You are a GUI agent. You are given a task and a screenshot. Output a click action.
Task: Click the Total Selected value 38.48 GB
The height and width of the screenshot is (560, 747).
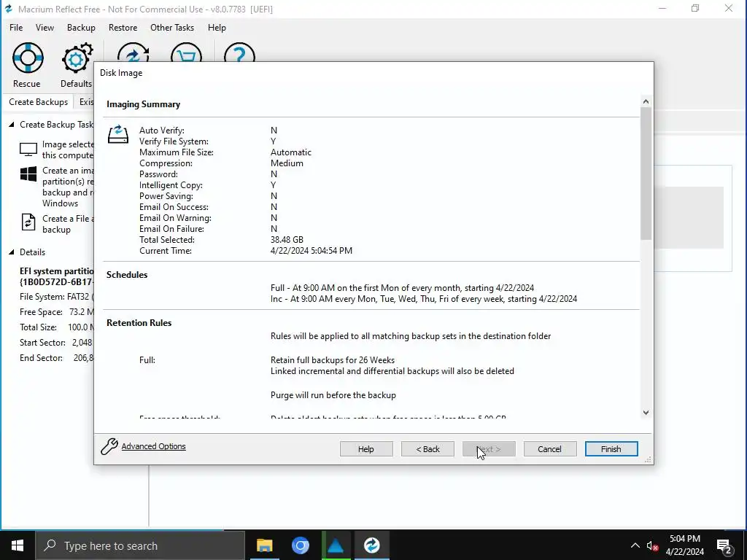pos(287,239)
